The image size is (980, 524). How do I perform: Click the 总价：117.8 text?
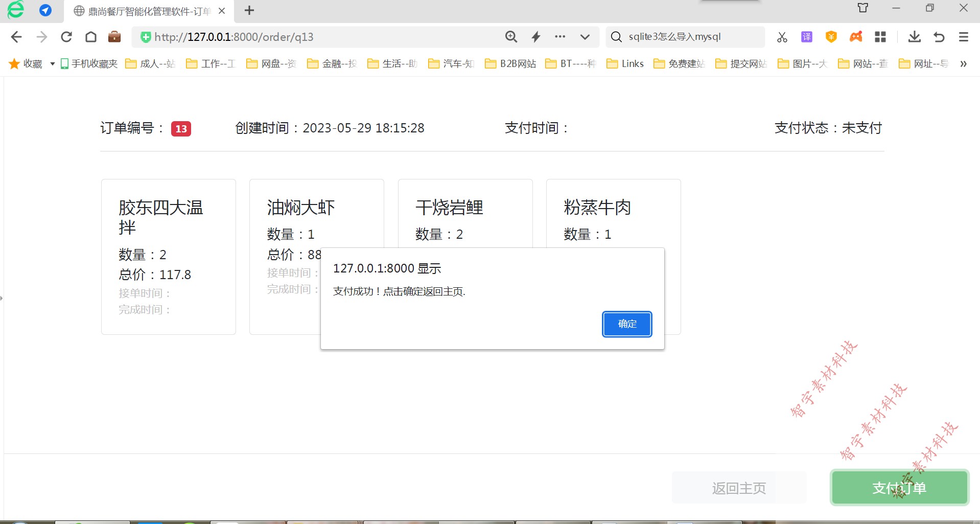pos(155,275)
